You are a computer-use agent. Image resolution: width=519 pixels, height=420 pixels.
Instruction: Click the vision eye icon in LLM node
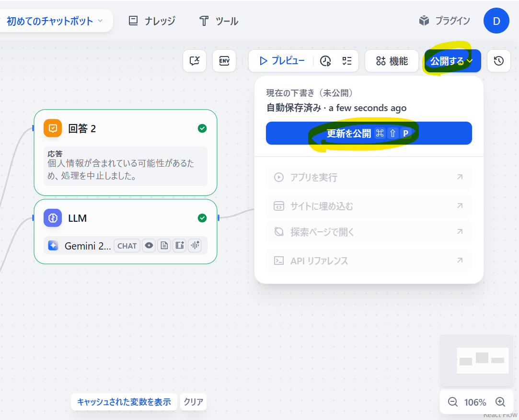tap(149, 245)
